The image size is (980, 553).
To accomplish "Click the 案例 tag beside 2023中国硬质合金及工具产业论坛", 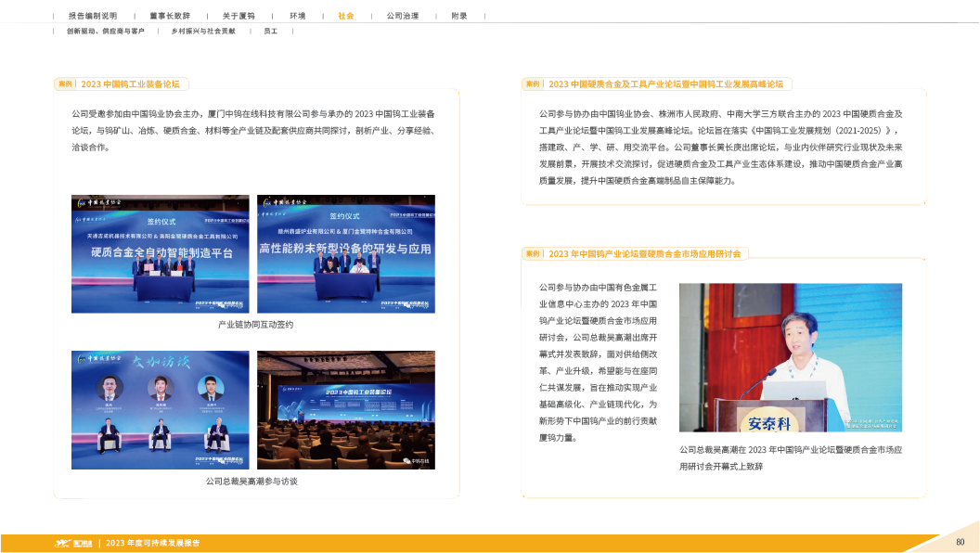I will coord(533,84).
